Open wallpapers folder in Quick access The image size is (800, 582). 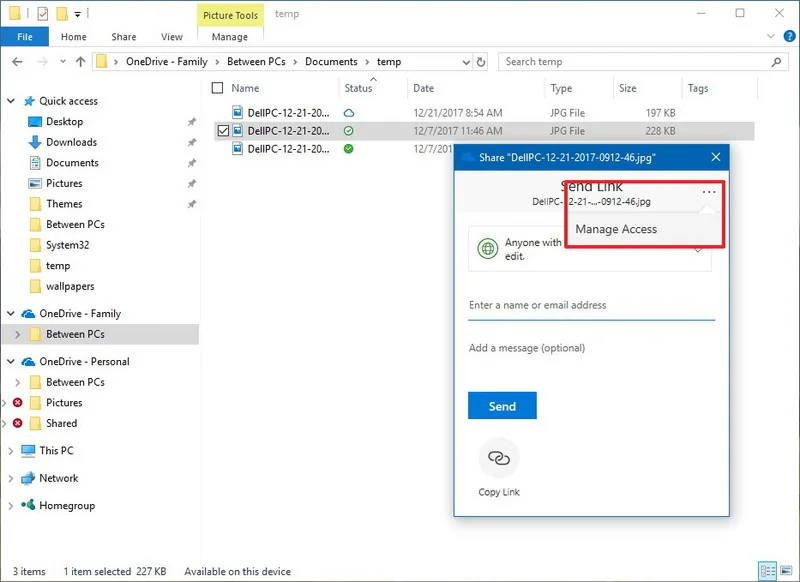tap(70, 287)
